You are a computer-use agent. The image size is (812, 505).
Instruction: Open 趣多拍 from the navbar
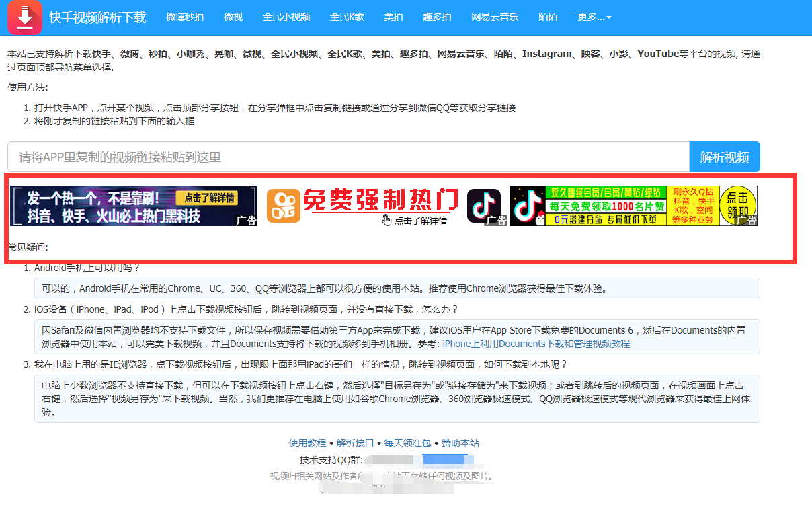(437, 17)
